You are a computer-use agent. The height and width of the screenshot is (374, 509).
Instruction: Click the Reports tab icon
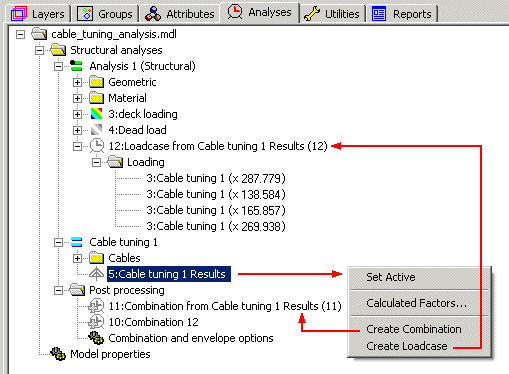click(379, 14)
